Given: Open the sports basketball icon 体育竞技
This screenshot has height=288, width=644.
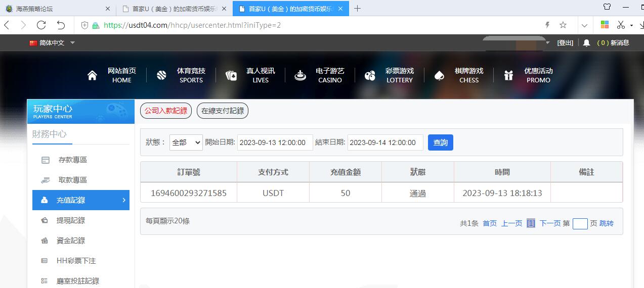Looking at the screenshot, I should pos(161,75).
